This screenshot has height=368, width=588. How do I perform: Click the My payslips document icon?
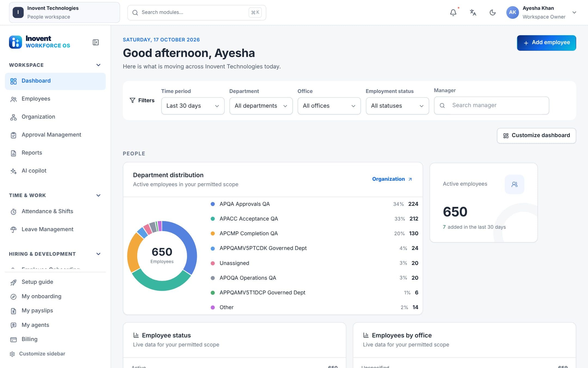tap(13, 311)
